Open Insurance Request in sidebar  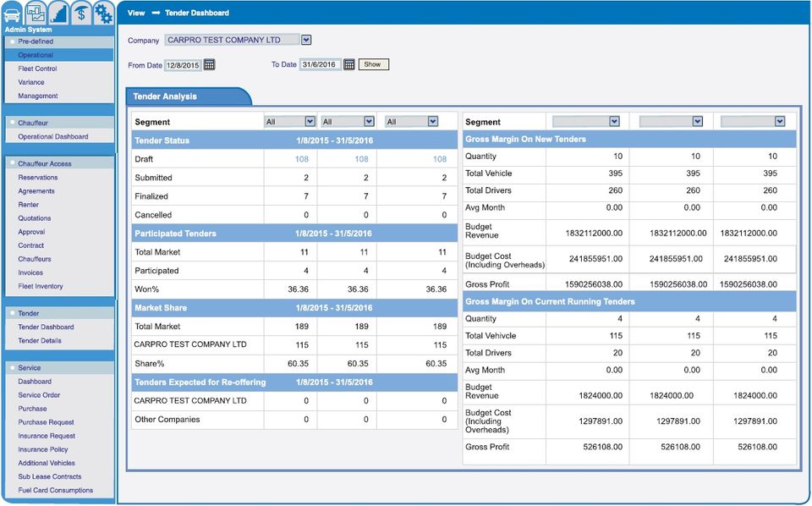(x=47, y=436)
